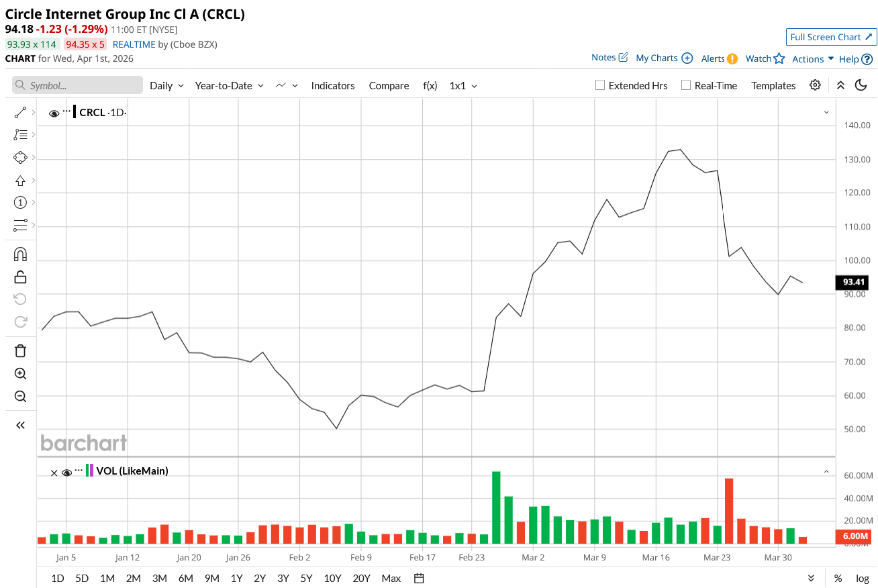Select the 6M time range
The width and height of the screenshot is (878, 588).
tap(186, 578)
